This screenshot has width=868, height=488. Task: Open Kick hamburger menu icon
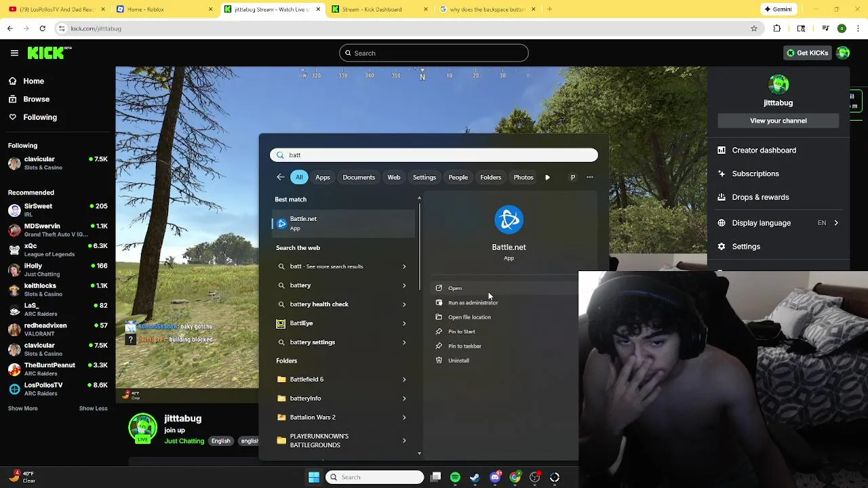click(x=14, y=53)
